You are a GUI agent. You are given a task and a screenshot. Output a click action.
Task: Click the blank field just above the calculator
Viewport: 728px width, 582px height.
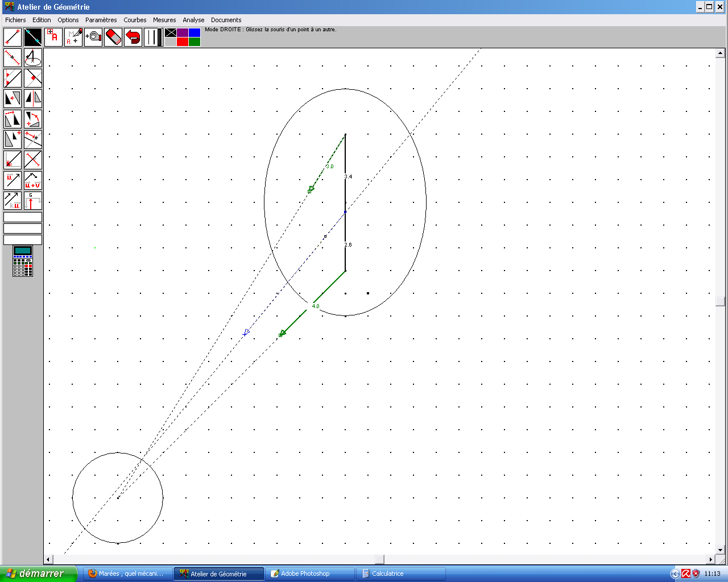pyautogui.click(x=23, y=240)
